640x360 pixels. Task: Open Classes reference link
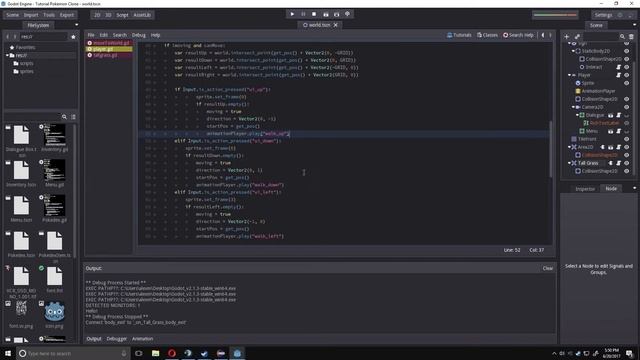(x=487, y=35)
